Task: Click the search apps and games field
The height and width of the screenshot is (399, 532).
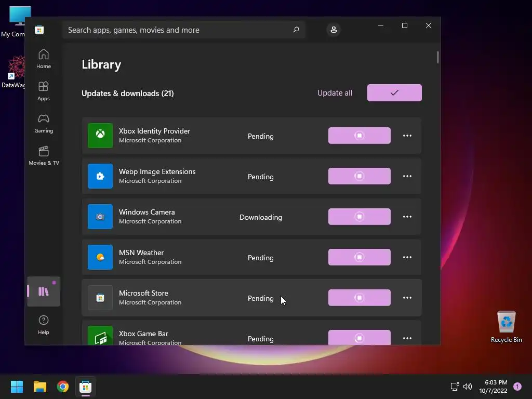Action: [183, 30]
